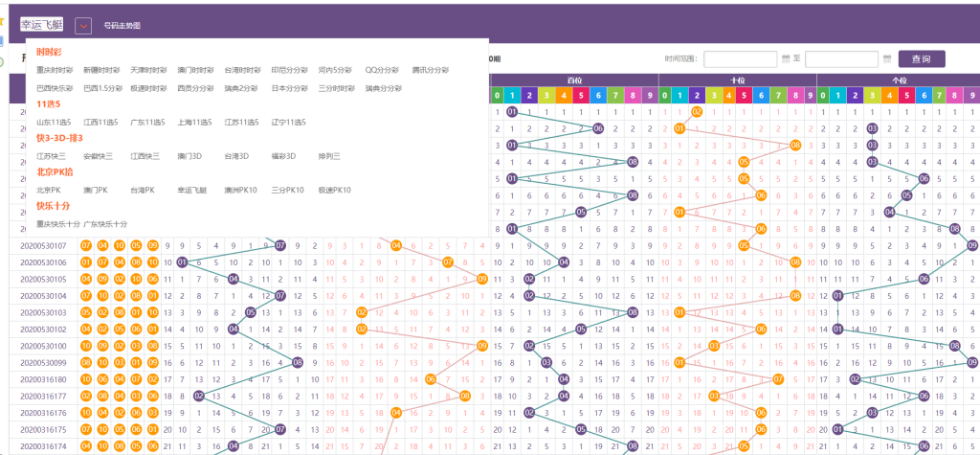980x455 pixels.
Task: Open calendar picker for end date field
Action: 887,59
